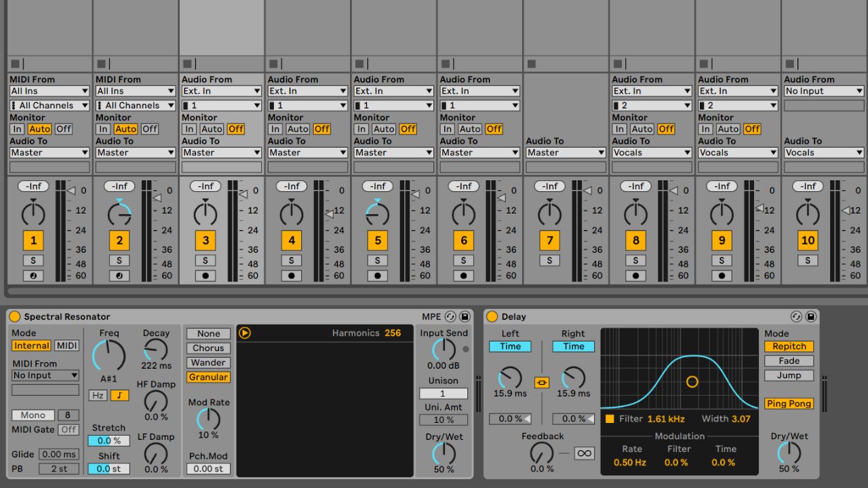Image resolution: width=868 pixels, height=488 pixels.
Task: Select the Fade delay mode
Action: (x=789, y=361)
